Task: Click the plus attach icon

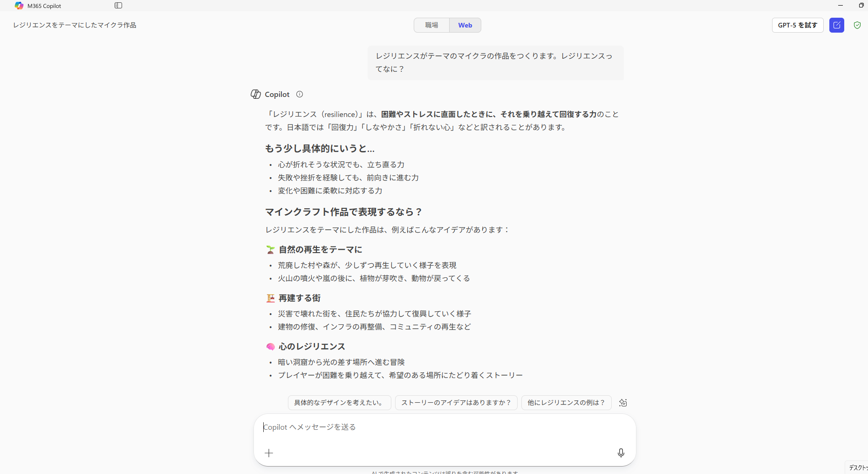Action: (x=269, y=453)
